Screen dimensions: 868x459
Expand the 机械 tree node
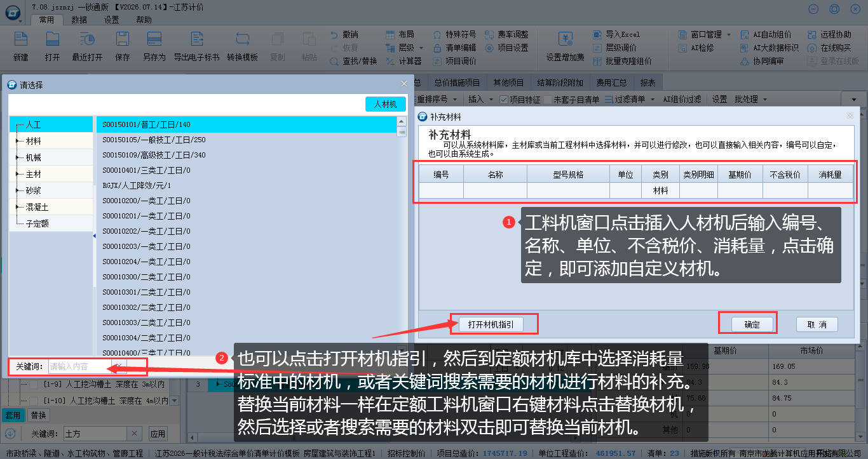point(18,157)
